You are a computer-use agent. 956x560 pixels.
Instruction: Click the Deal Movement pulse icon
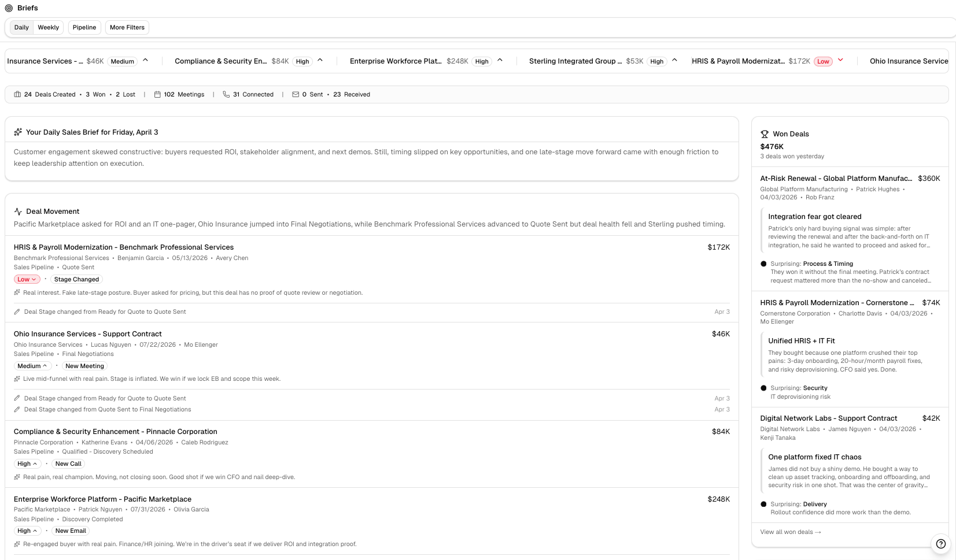click(18, 212)
